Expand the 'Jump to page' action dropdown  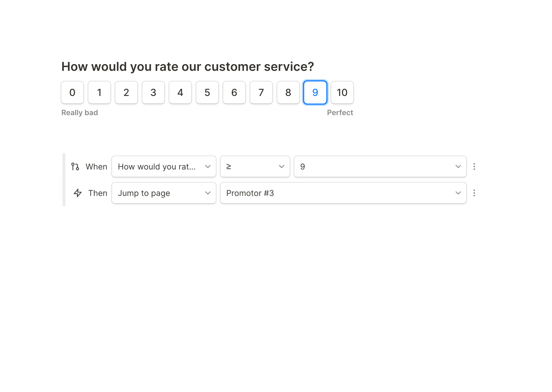pos(164,193)
